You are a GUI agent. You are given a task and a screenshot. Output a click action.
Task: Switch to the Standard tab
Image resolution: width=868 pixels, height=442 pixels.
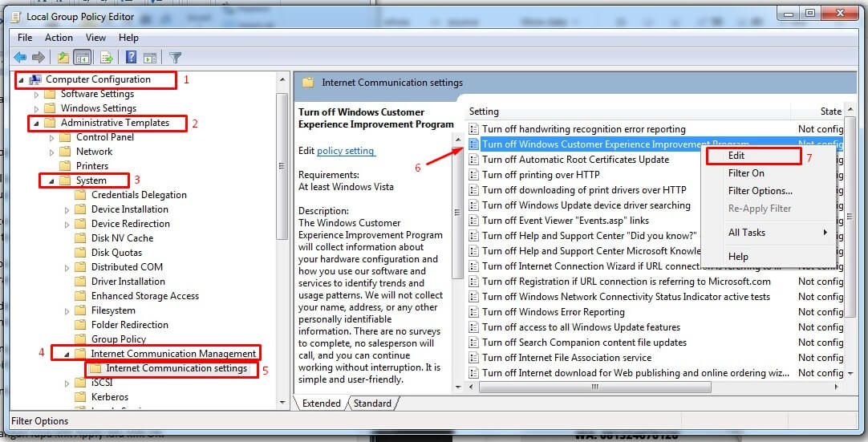[372, 403]
